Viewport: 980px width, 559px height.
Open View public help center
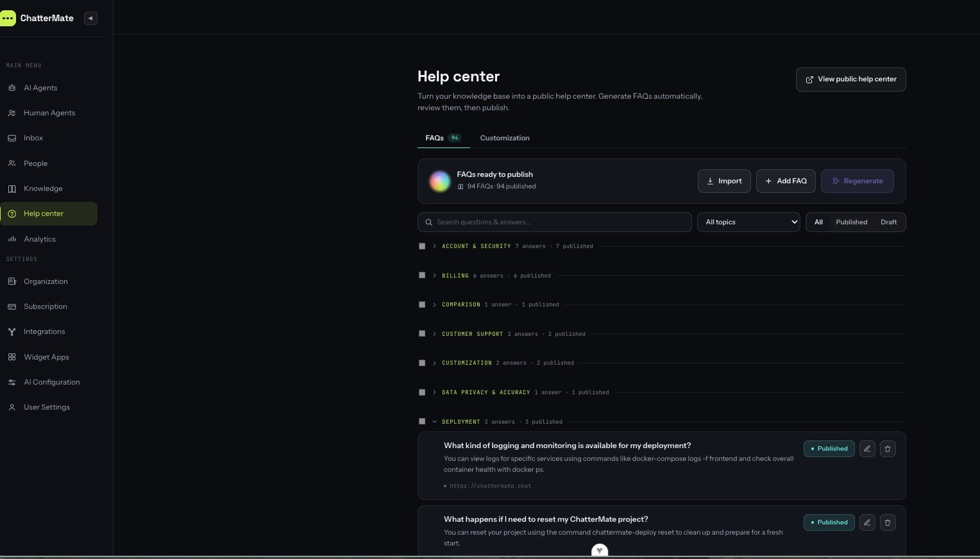click(x=850, y=79)
